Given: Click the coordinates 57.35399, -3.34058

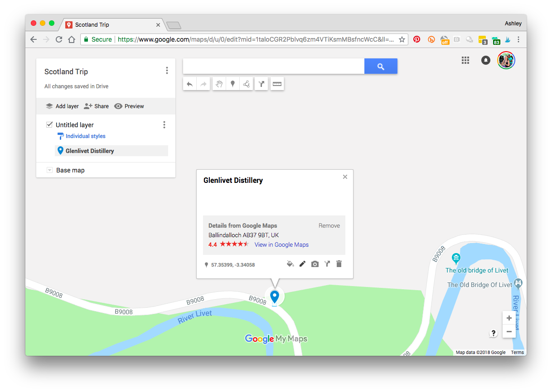Looking at the screenshot, I should (x=233, y=265).
